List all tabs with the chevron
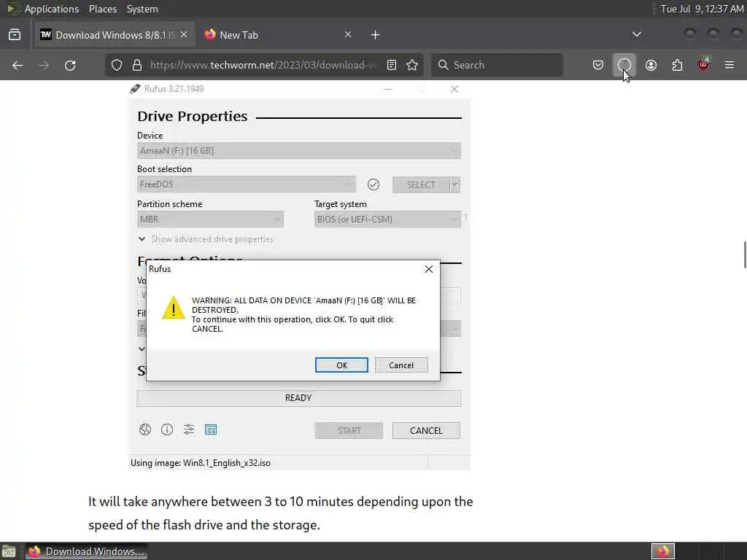This screenshot has height=560, width=747. [636, 35]
